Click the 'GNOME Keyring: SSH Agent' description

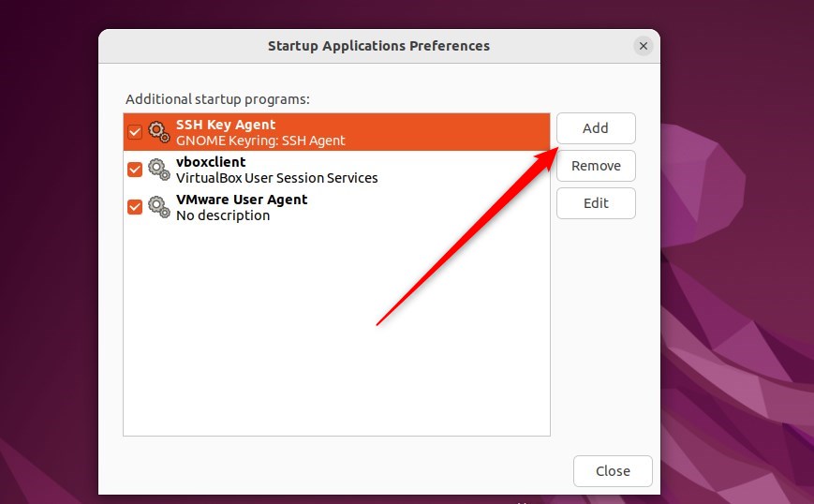coord(260,141)
